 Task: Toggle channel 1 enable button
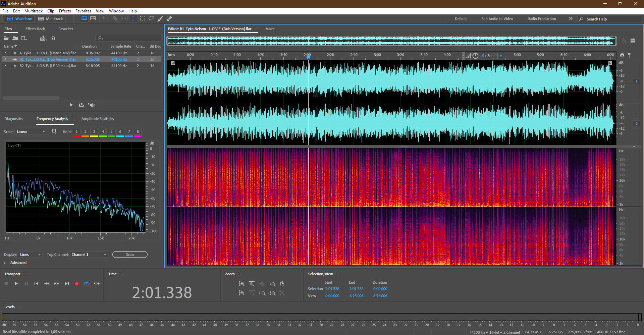point(636,81)
